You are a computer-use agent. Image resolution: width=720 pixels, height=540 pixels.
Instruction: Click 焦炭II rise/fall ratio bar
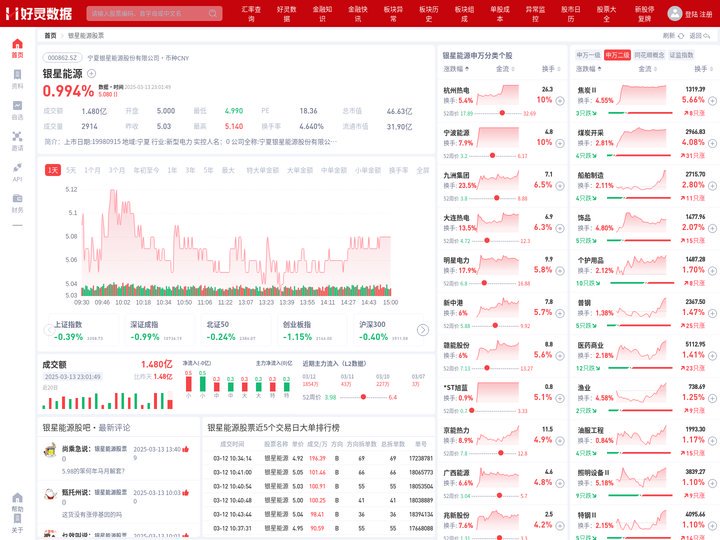[x=640, y=113]
